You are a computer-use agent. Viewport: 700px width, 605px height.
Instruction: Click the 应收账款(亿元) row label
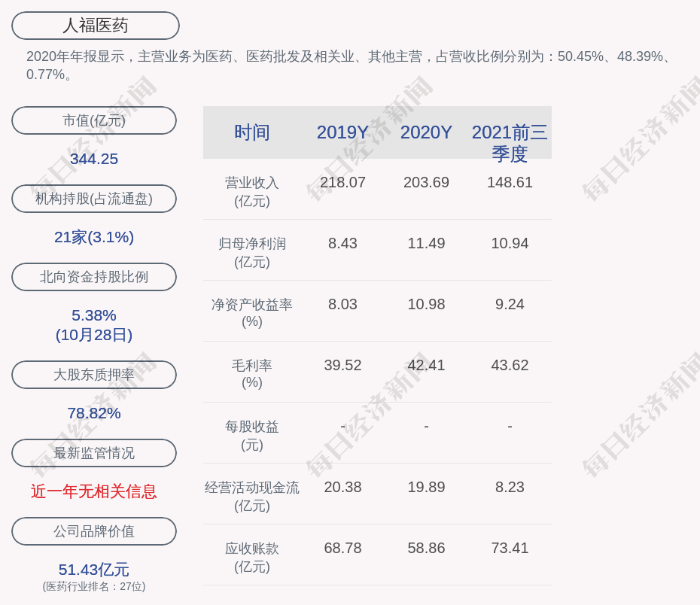(252, 558)
